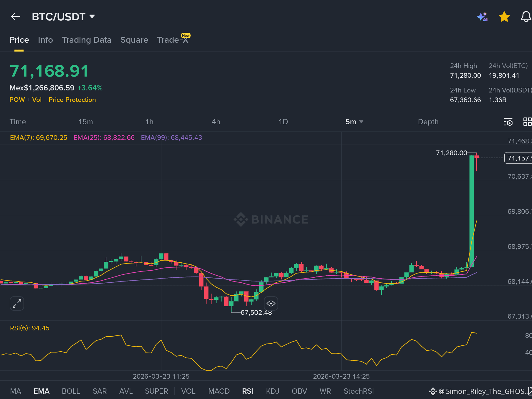This screenshot has width=532, height=399.
Task: Open the Square tab
Action: click(x=134, y=40)
